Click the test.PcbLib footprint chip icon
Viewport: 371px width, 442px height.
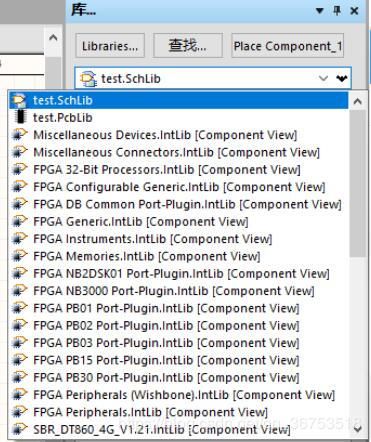(x=21, y=117)
